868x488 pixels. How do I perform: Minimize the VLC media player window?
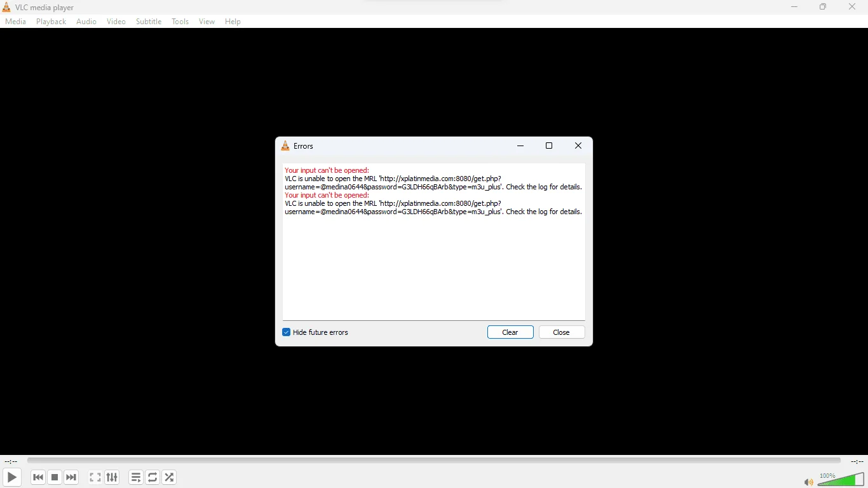794,7
